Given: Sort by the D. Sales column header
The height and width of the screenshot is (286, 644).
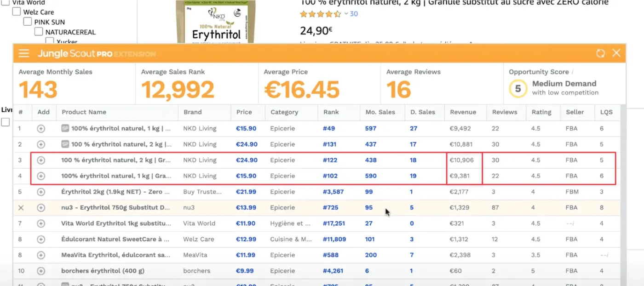Looking at the screenshot, I should [x=422, y=112].
